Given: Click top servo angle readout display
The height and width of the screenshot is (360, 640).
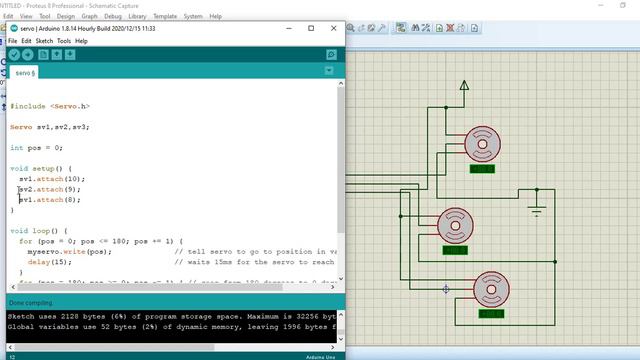Looking at the screenshot, I should pos(482,169).
